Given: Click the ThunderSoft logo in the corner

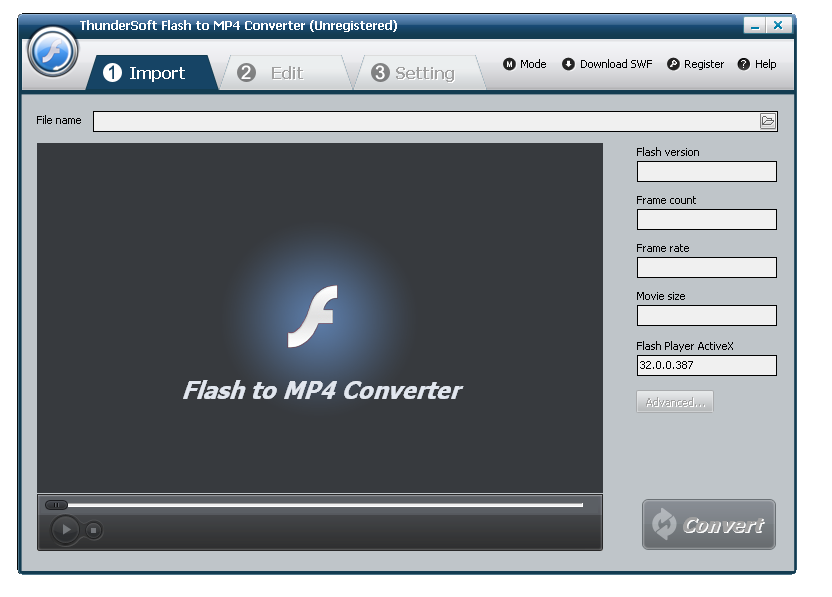Looking at the screenshot, I should [x=51, y=51].
